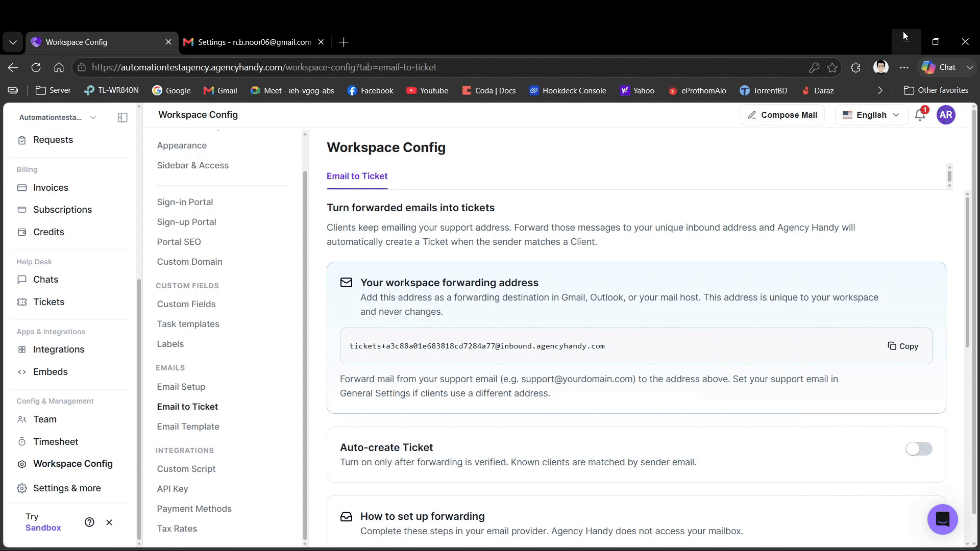This screenshot has height=551, width=980.
Task: Open the notifications bell
Action: (920, 115)
